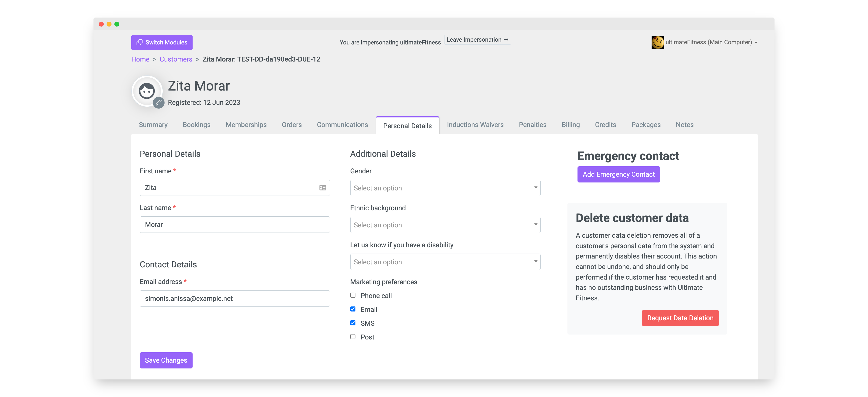Click Zita Morar's profile avatar

pyautogui.click(x=147, y=91)
